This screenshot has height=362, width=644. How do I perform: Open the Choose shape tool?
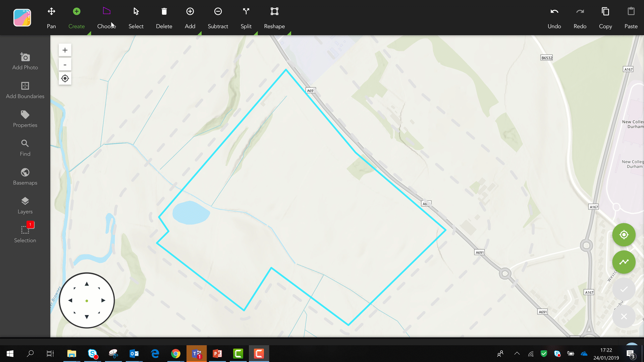[107, 18]
